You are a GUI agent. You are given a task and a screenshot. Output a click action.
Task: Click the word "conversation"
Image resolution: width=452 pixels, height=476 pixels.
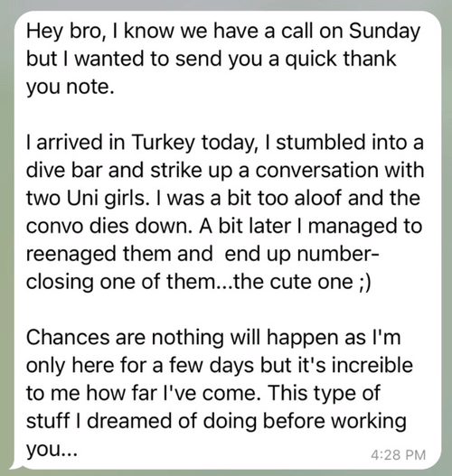click(x=316, y=170)
